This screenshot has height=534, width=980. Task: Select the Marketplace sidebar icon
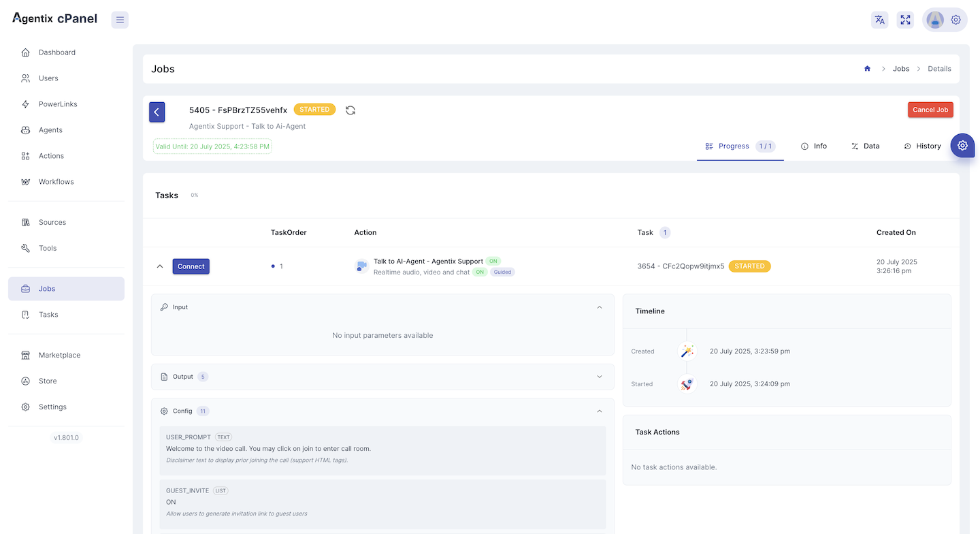(x=25, y=354)
